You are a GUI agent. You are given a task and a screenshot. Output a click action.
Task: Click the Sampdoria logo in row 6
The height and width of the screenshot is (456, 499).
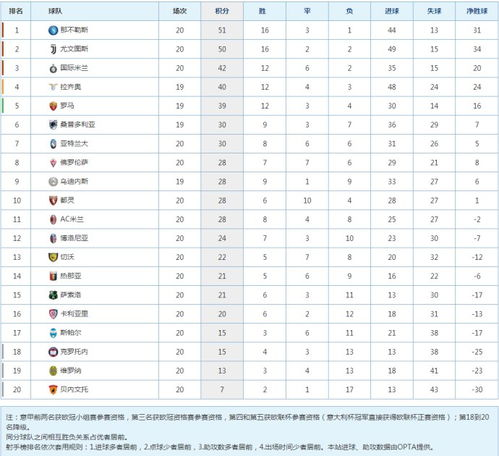pos(53,125)
